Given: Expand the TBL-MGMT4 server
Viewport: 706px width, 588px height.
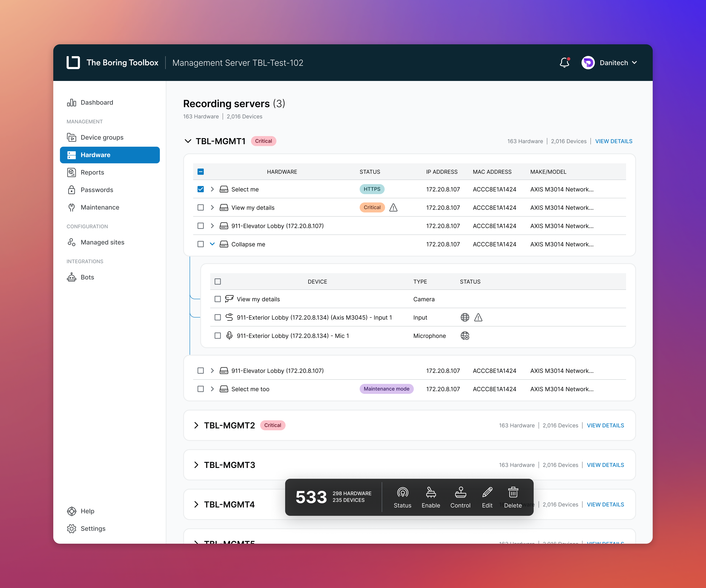Looking at the screenshot, I should [x=196, y=505].
